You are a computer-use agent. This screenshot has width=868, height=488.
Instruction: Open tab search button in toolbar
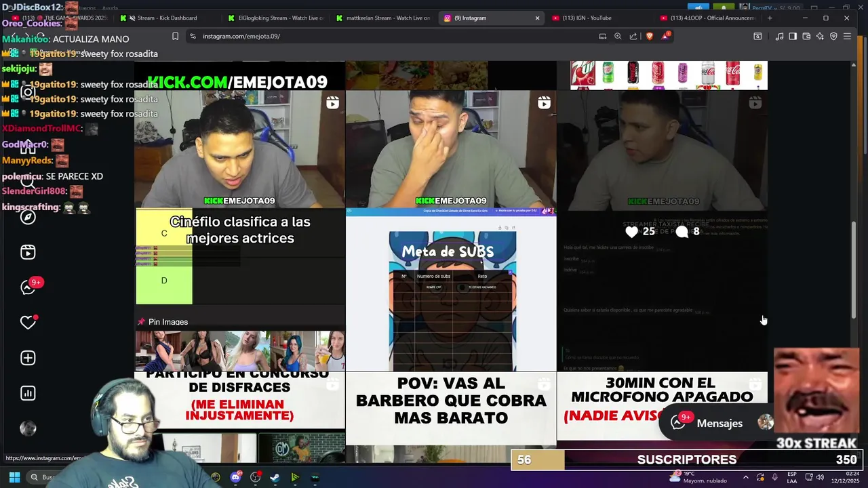point(757,36)
